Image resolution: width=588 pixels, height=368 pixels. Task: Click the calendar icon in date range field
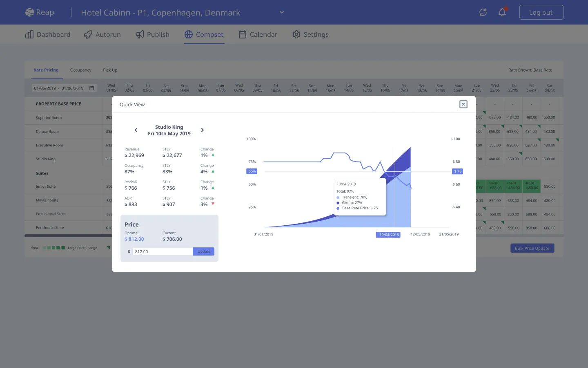coord(92,88)
